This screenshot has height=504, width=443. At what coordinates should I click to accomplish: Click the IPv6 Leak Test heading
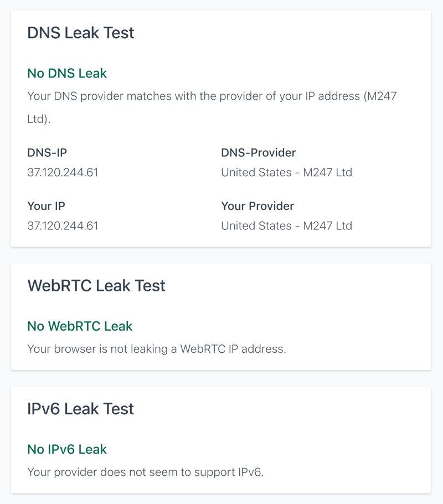[80, 409]
